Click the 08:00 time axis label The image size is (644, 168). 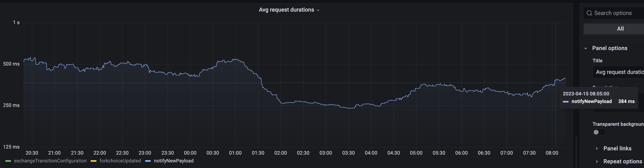tap(552, 153)
